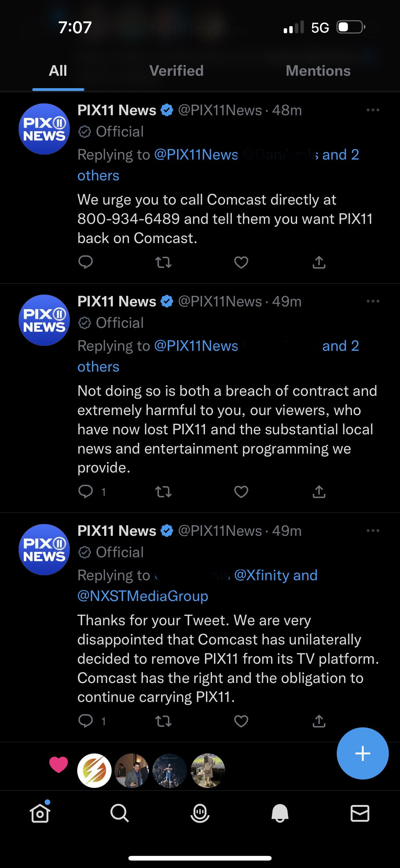Like the 48m PIX11 News tweet
The image size is (400, 868).
pyautogui.click(x=241, y=262)
